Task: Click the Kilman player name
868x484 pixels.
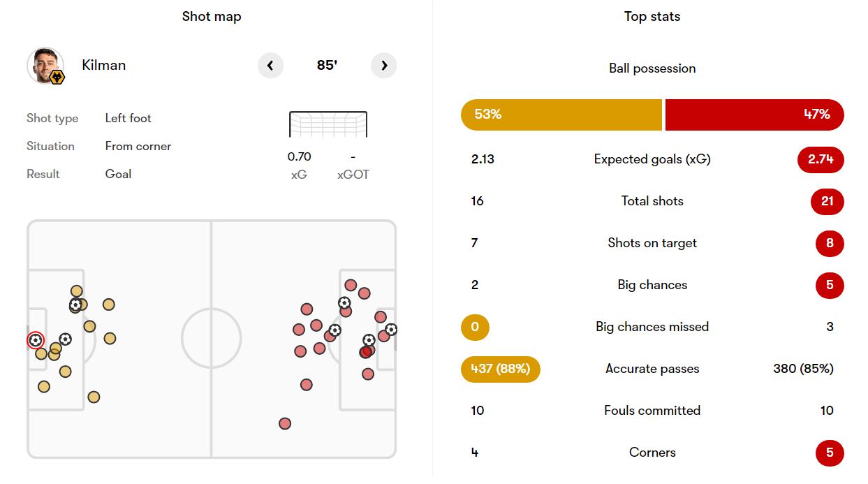Action: tap(104, 65)
